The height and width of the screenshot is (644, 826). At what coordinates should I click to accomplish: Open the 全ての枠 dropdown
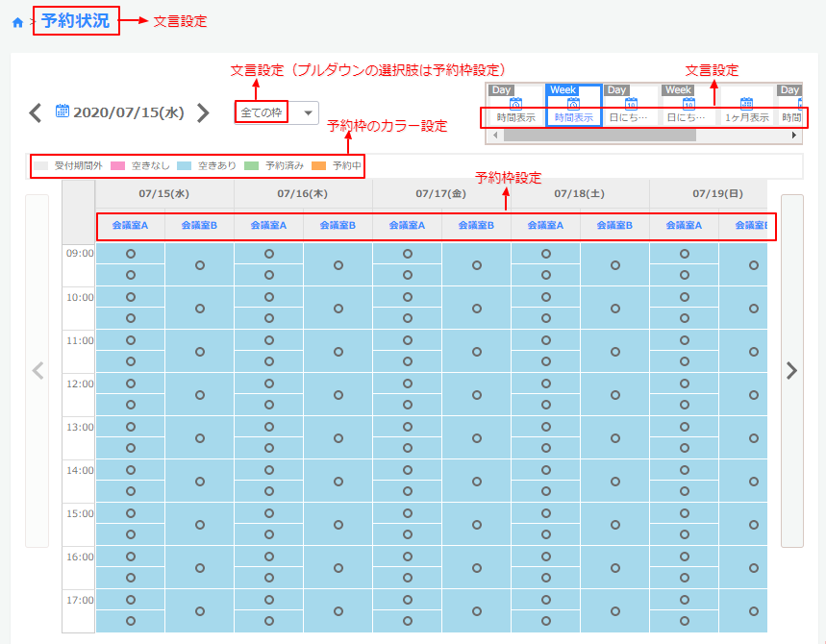pos(277,113)
